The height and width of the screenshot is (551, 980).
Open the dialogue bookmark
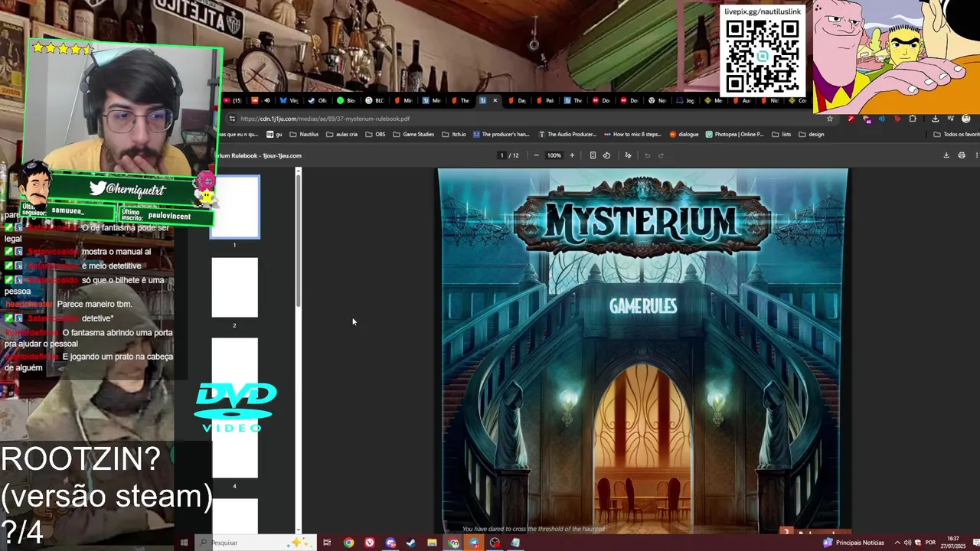(684, 134)
